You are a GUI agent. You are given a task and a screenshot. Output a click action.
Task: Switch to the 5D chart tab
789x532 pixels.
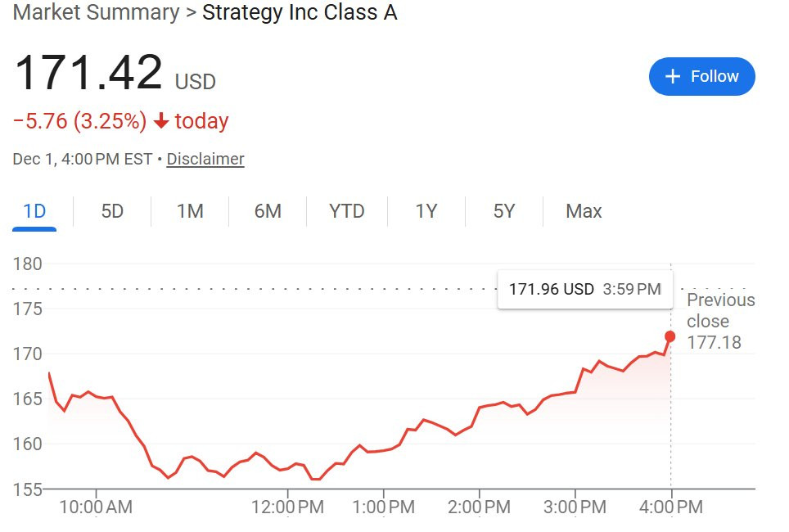[x=112, y=211]
